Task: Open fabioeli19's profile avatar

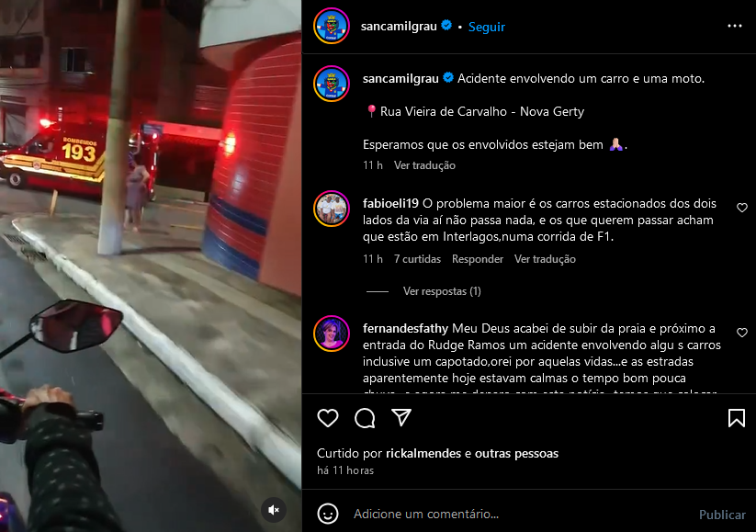Action: tap(332, 209)
